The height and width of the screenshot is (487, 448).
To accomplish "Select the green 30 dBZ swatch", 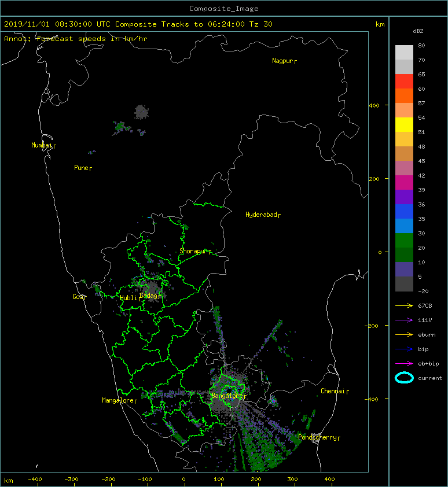I will coord(404,240).
